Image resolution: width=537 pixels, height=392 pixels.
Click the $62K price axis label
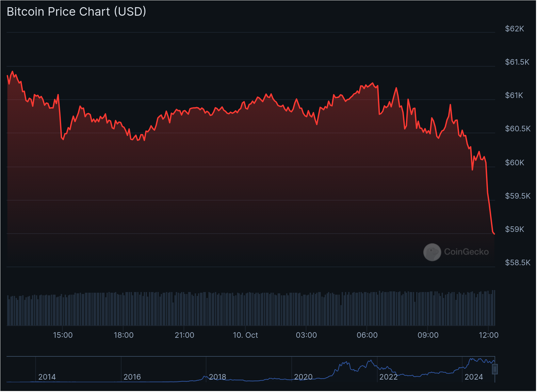pyautogui.click(x=514, y=29)
